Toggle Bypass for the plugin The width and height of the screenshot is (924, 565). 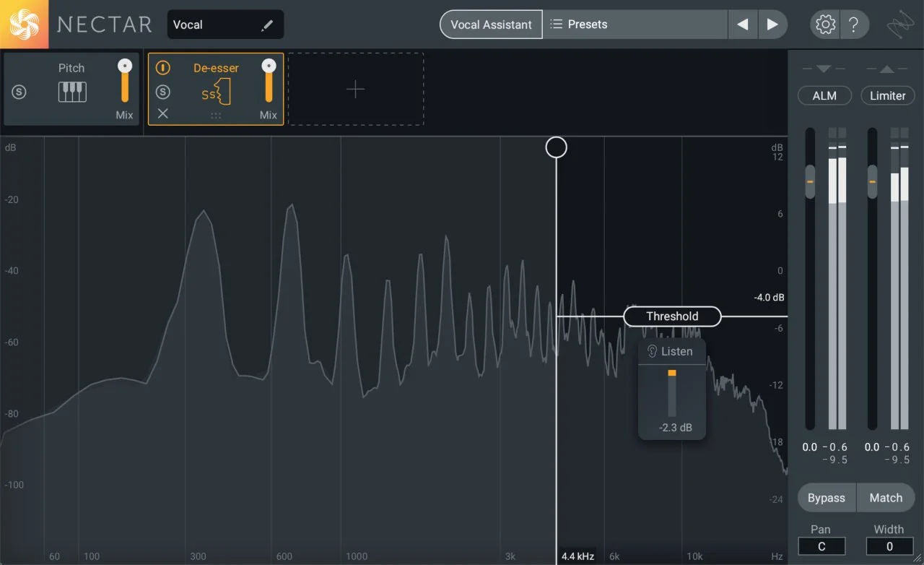click(827, 498)
